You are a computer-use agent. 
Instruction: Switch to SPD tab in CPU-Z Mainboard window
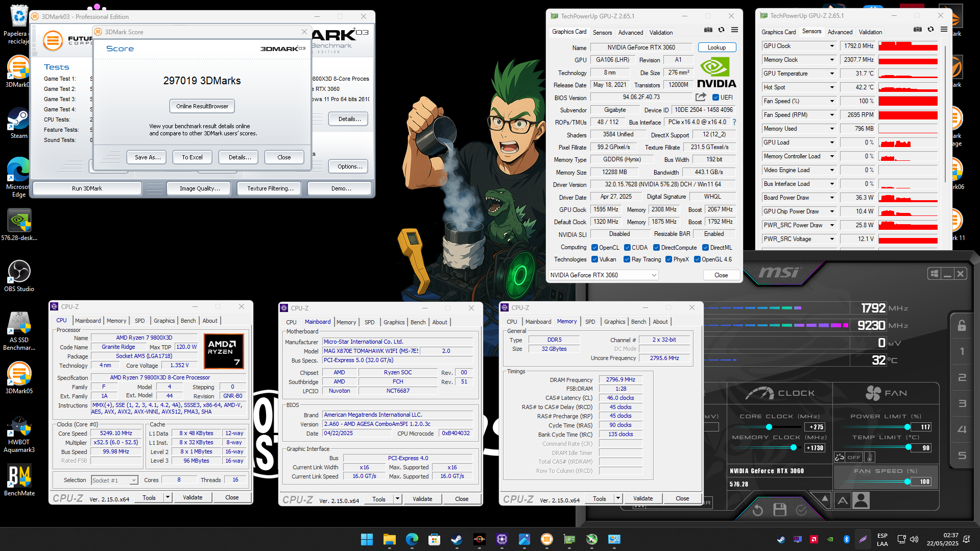pos(369,322)
